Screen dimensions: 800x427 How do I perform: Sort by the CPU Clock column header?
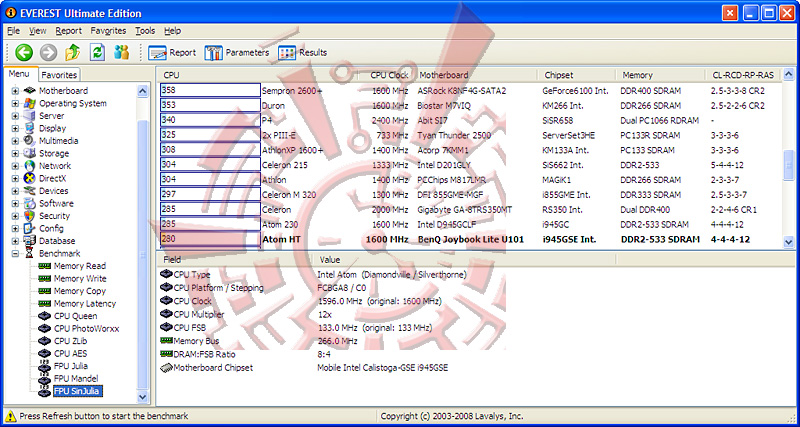click(387, 75)
